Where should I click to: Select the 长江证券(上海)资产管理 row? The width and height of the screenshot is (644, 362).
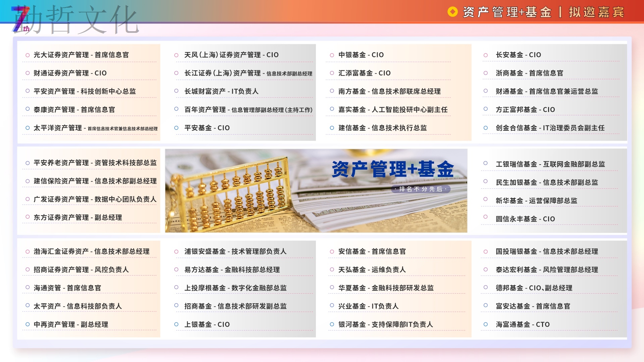pyautogui.click(x=248, y=73)
